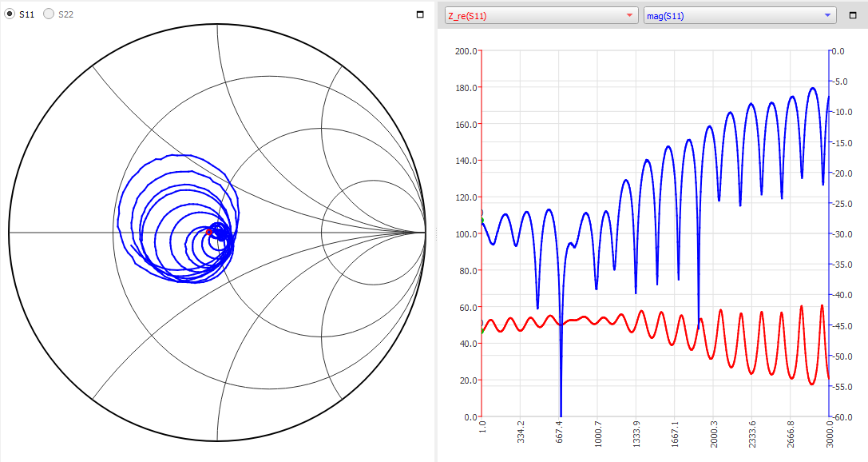Click the S11 text label
The height and width of the screenshot is (462, 868).
pos(26,14)
